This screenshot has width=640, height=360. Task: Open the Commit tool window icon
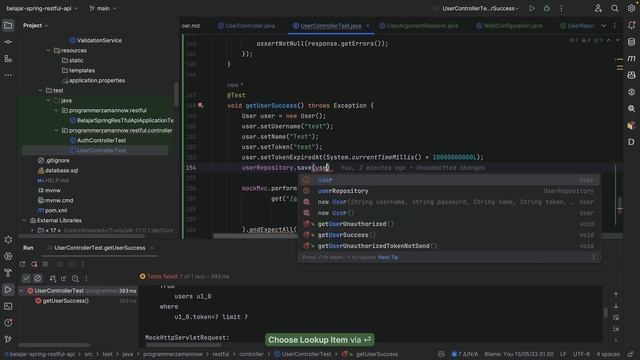8,42
